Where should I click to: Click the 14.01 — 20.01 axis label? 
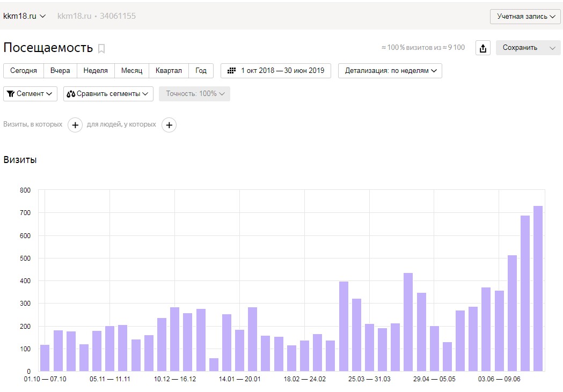pos(239,379)
